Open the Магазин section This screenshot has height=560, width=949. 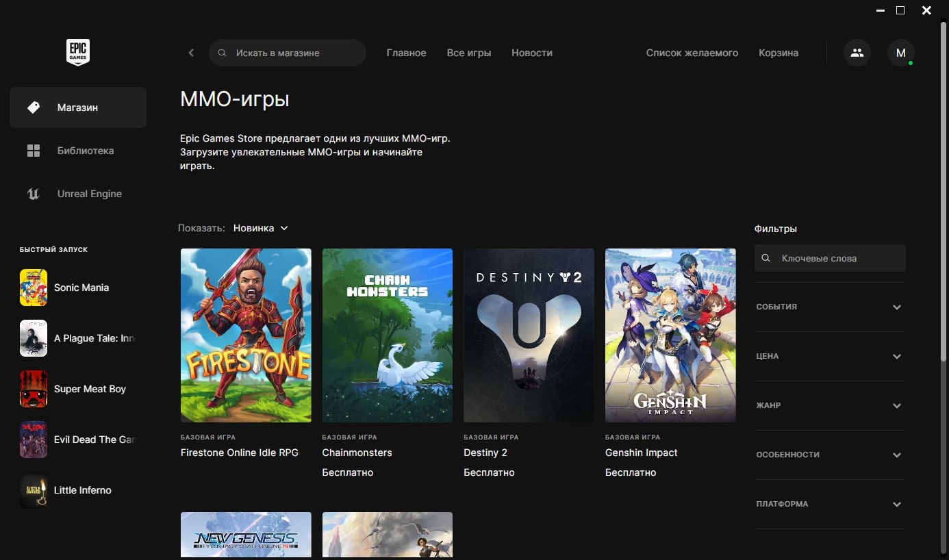pos(78,107)
